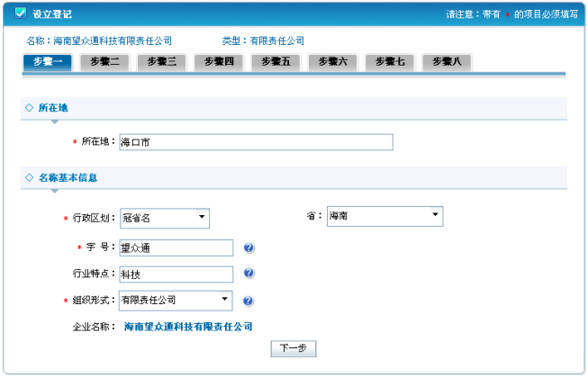Go to the 步骤八 tab
The width and height of the screenshot is (588, 378).
[x=447, y=62]
